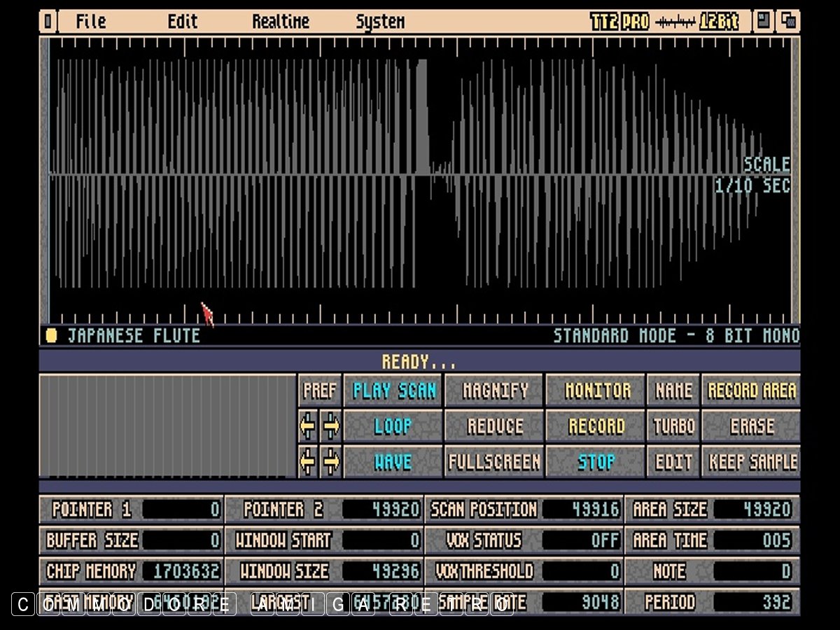Toggle the LOOP playback mode
Image resolution: width=840 pixels, height=630 pixels.
(393, 426)
